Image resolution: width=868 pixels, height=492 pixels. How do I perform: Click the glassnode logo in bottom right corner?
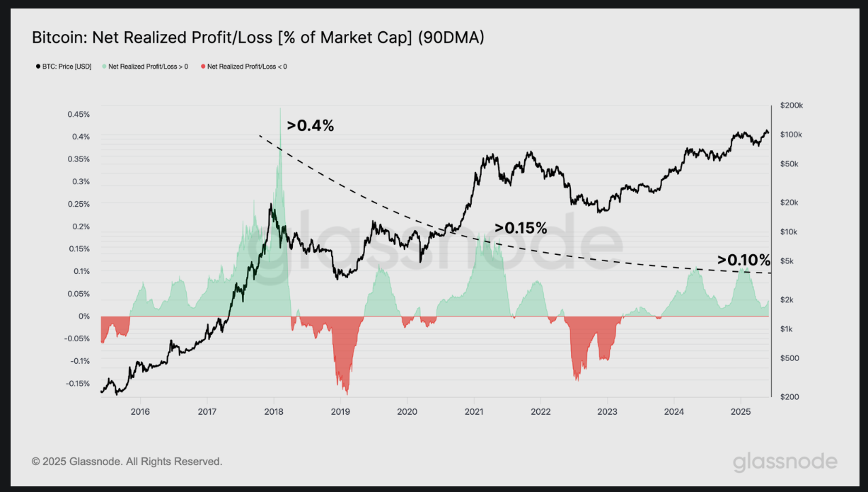point(785,462)
